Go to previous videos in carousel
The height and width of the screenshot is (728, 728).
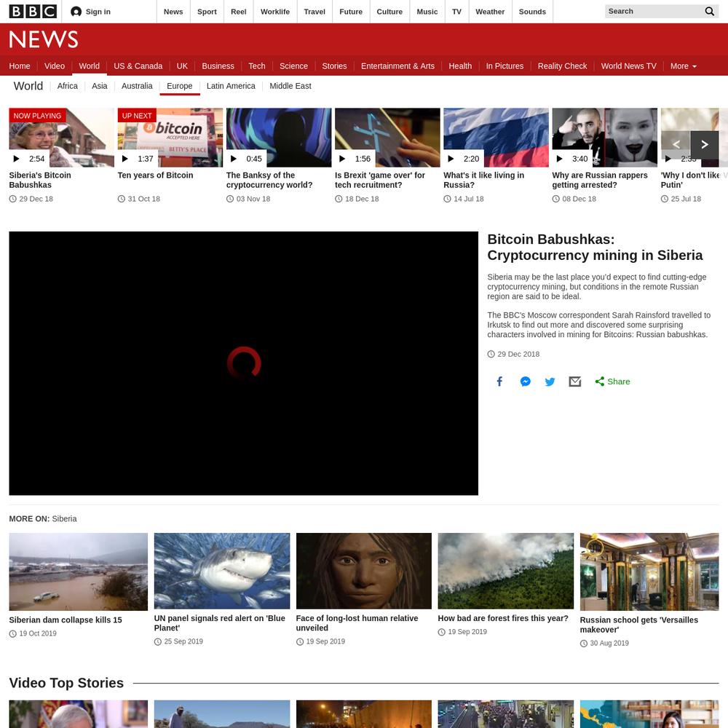[676, 144]
